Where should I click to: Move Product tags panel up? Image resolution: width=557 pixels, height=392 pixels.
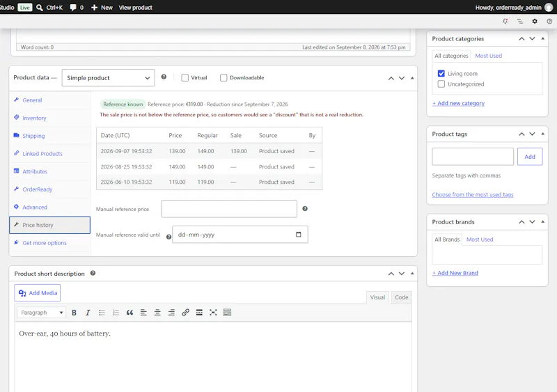(521, 134)
